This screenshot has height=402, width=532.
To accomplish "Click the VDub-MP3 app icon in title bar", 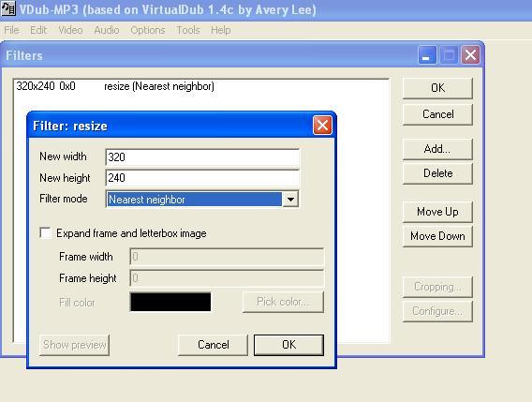I will point(8,8).
